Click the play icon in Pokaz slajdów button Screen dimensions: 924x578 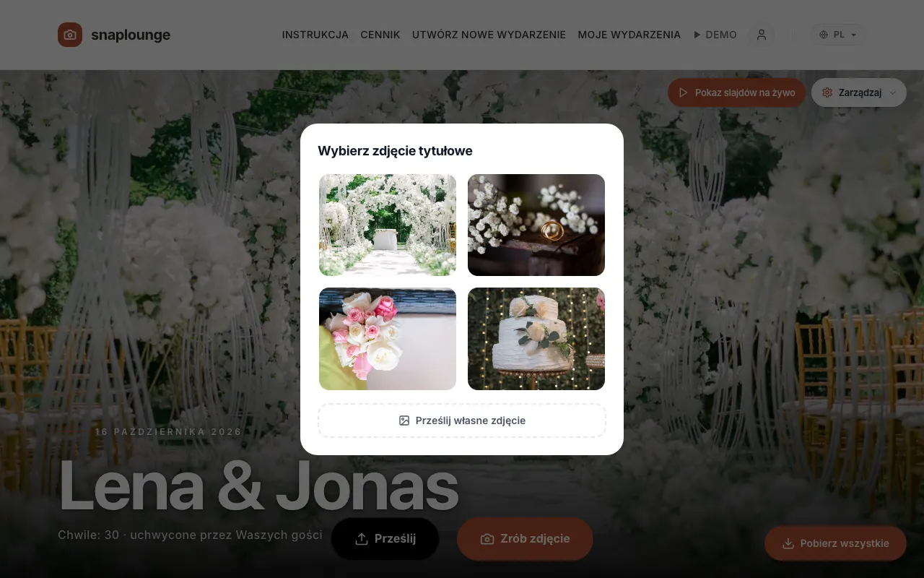coord(683,92)
